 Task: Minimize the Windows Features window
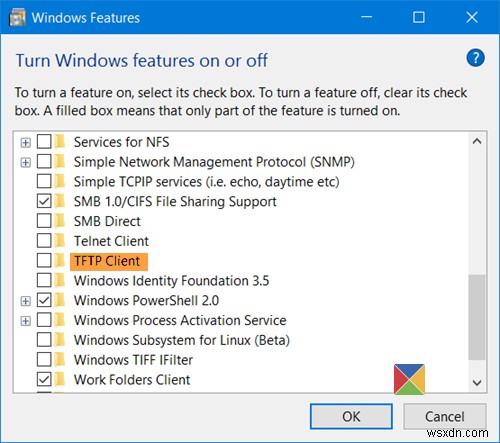click(366, 17)
